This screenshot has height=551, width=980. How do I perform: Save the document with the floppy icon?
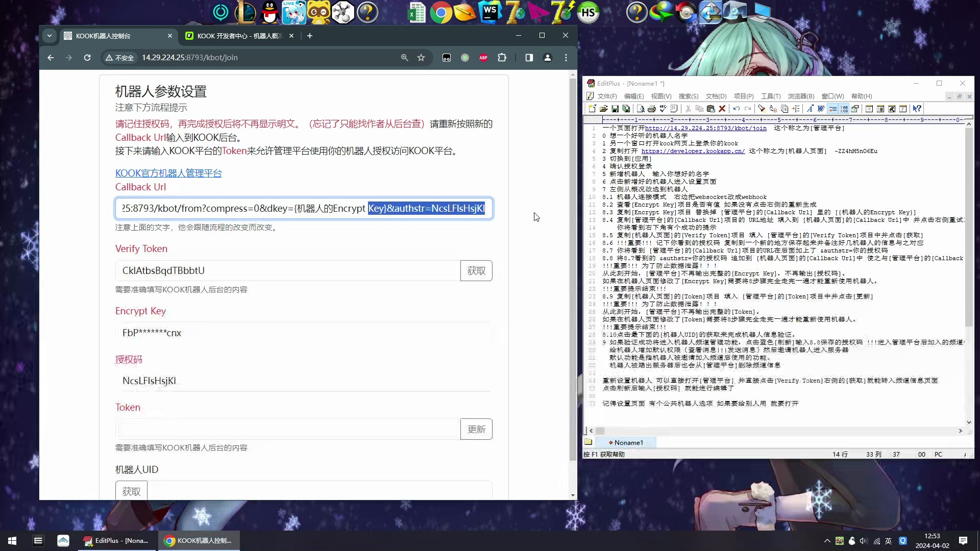click(615, 109)
